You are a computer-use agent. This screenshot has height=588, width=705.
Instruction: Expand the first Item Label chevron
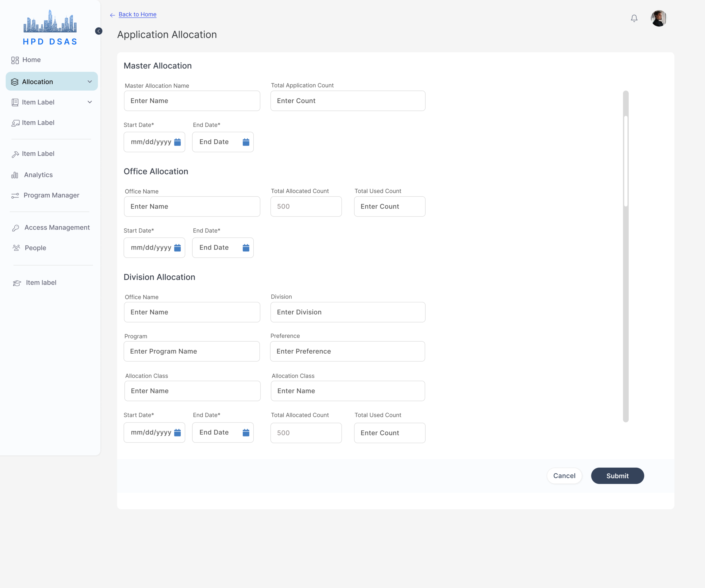tap(90, 102)
